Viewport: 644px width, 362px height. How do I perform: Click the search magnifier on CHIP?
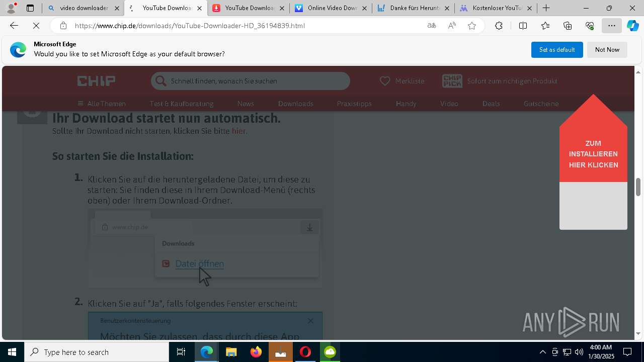160,81
